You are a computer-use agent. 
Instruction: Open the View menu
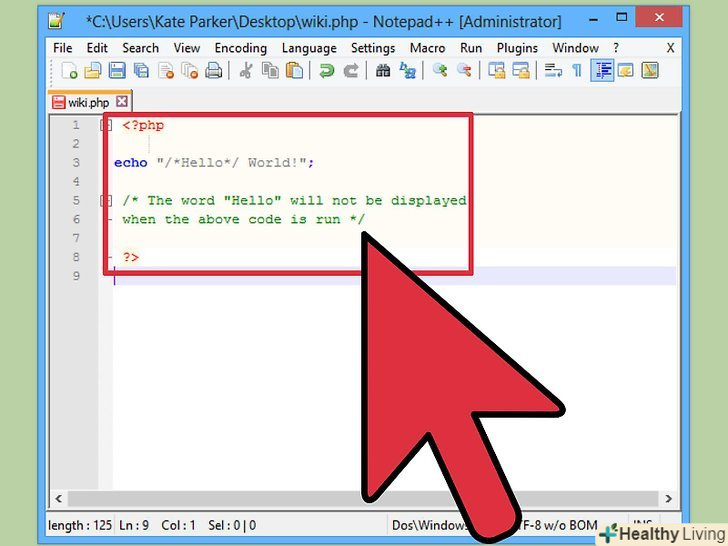click(x=187, y=48)
